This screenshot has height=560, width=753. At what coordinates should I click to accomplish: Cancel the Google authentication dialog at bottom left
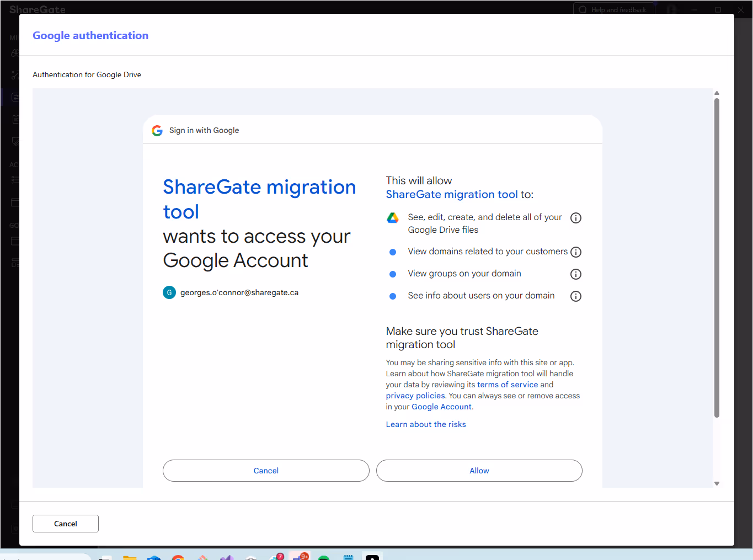[x=66, y=524]
